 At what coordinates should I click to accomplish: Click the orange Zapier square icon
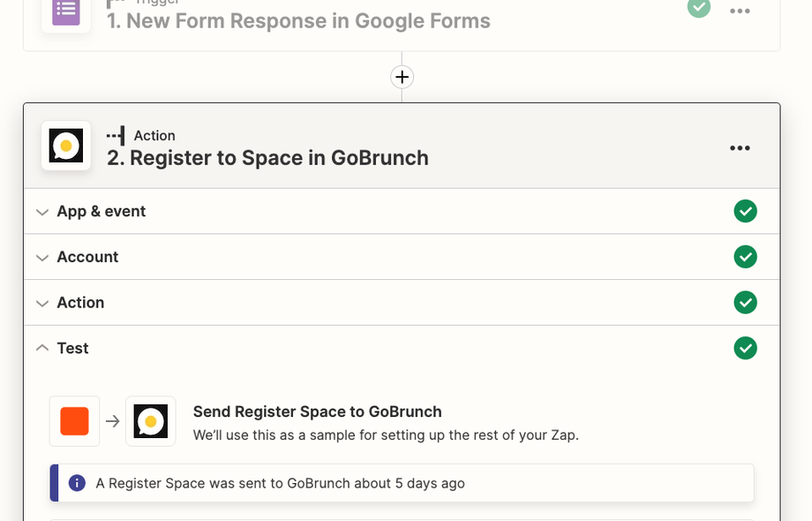(x=74, y=421)
